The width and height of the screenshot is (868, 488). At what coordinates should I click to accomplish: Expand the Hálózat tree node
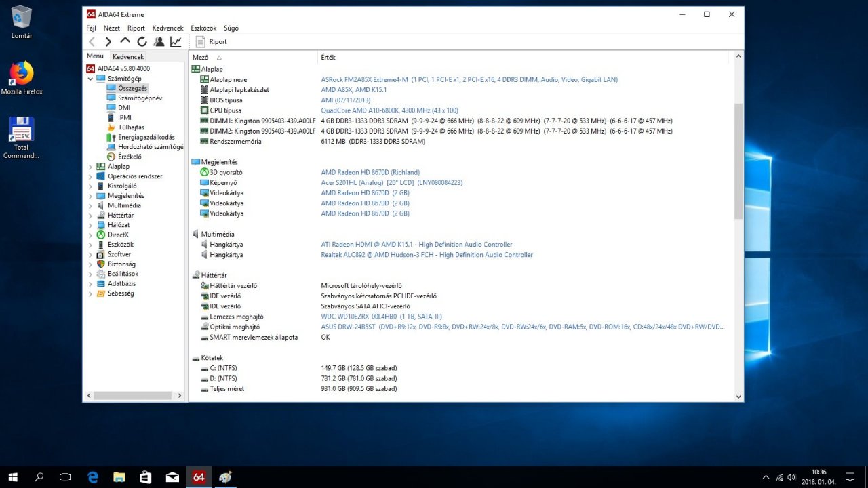pos(91,225)
